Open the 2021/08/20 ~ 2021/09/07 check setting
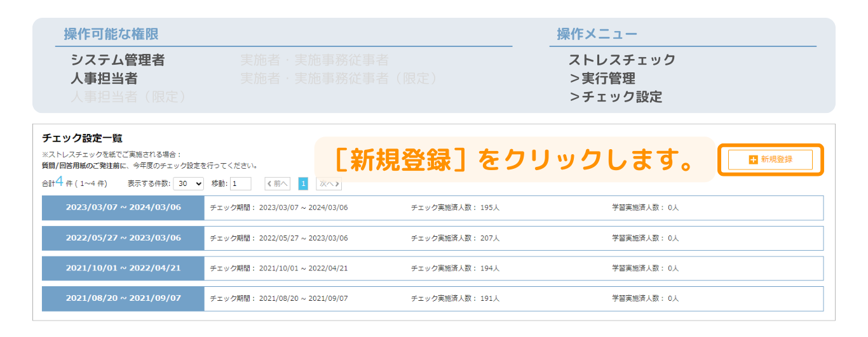868x337 pixels. [123, 298]
